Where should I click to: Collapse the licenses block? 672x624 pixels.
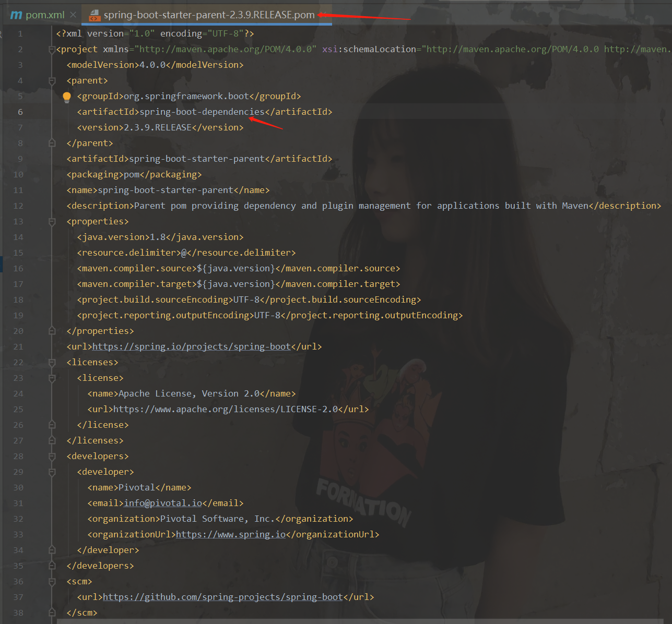pos(52,363)
